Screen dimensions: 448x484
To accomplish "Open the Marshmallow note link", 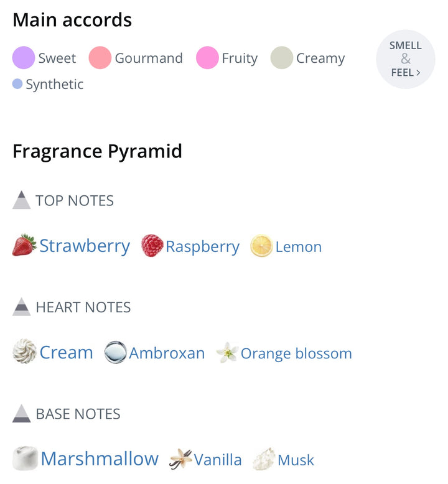I will click(x=100, y=459).
